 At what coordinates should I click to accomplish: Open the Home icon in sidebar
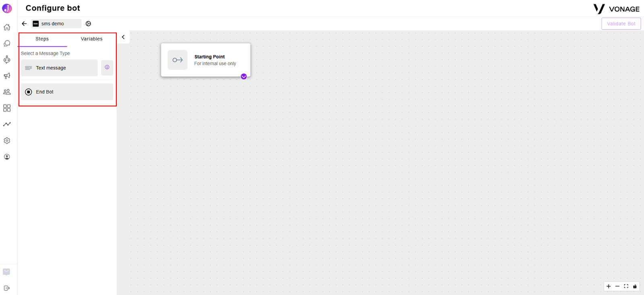click(7, 27)
